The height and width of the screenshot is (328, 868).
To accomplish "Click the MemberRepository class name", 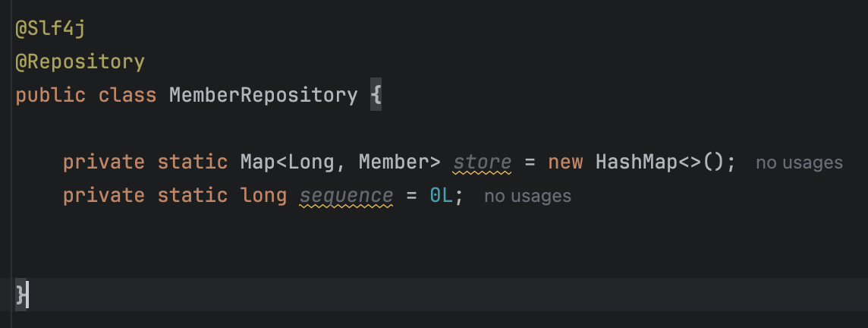I will 263,96.
